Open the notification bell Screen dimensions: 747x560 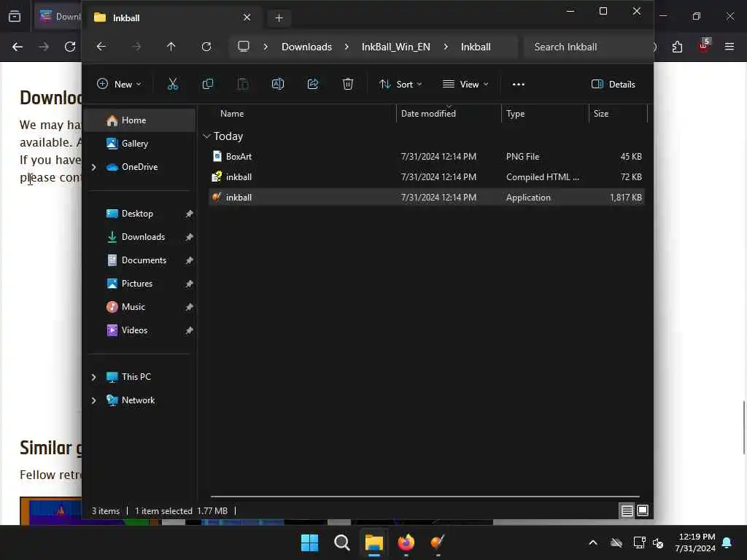tap(727, 542)
